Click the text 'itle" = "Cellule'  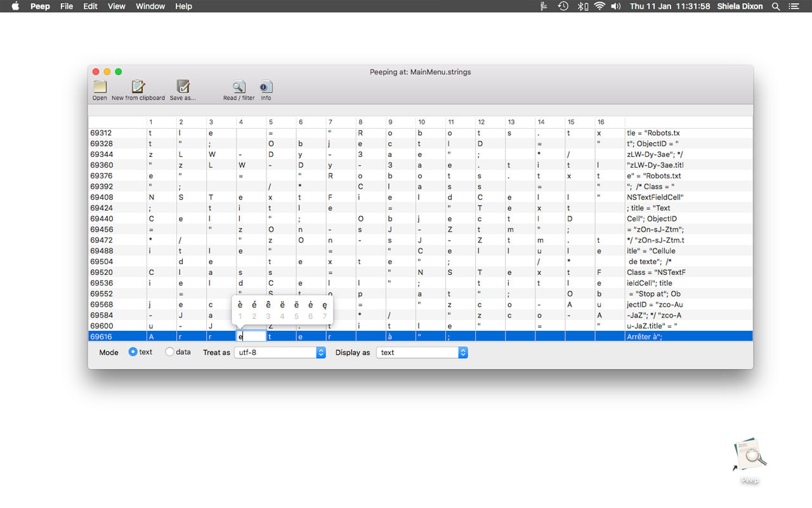(x=652, y=251)
